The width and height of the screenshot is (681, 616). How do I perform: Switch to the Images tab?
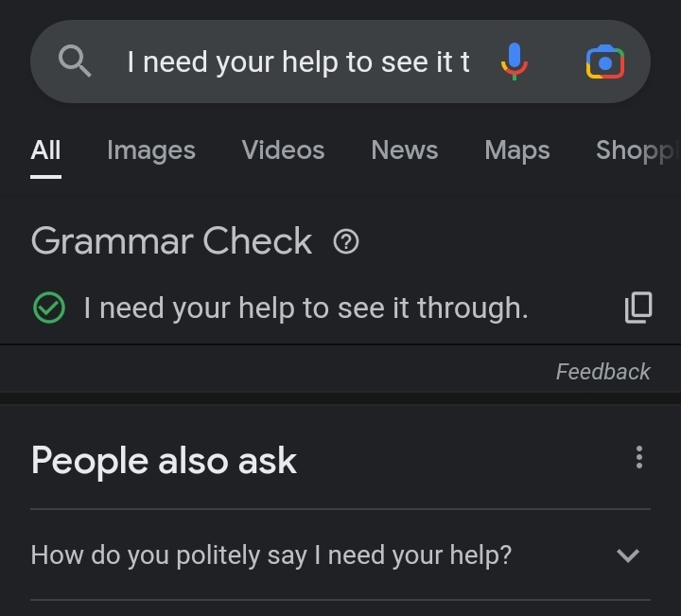click(151, 151)
